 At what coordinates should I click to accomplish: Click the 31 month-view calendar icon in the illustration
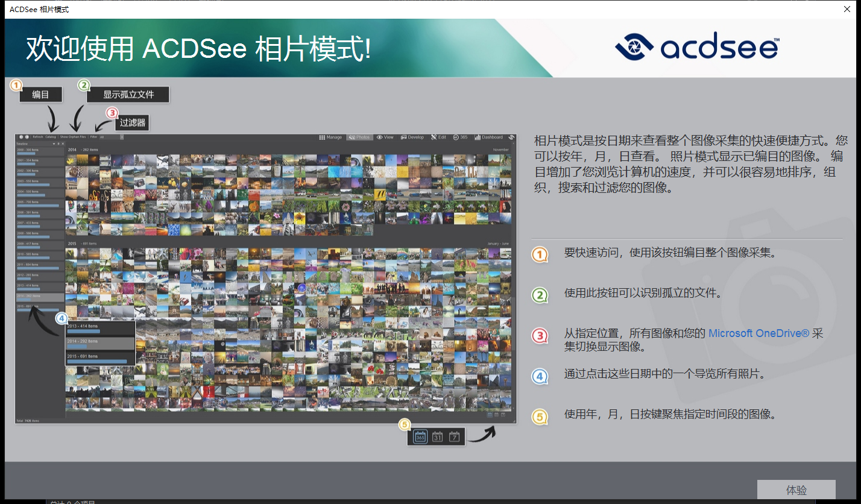(x=438, y=436)
